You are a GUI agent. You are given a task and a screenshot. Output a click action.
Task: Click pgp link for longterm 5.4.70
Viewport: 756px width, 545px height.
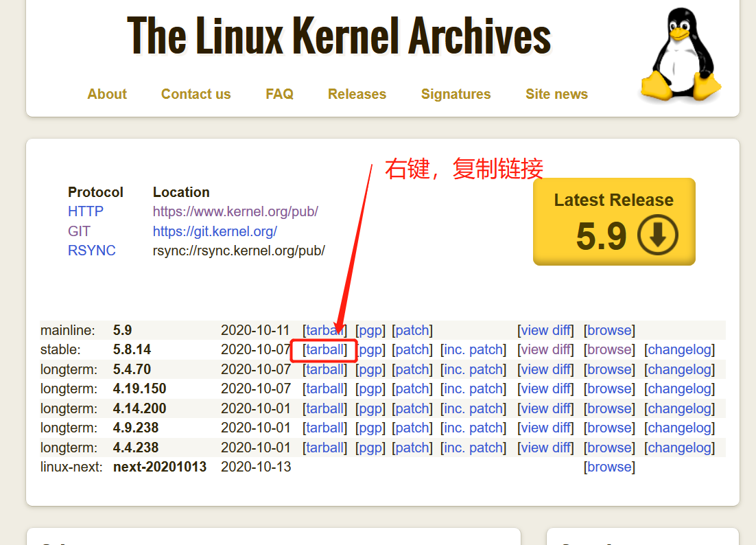point(370,369)
